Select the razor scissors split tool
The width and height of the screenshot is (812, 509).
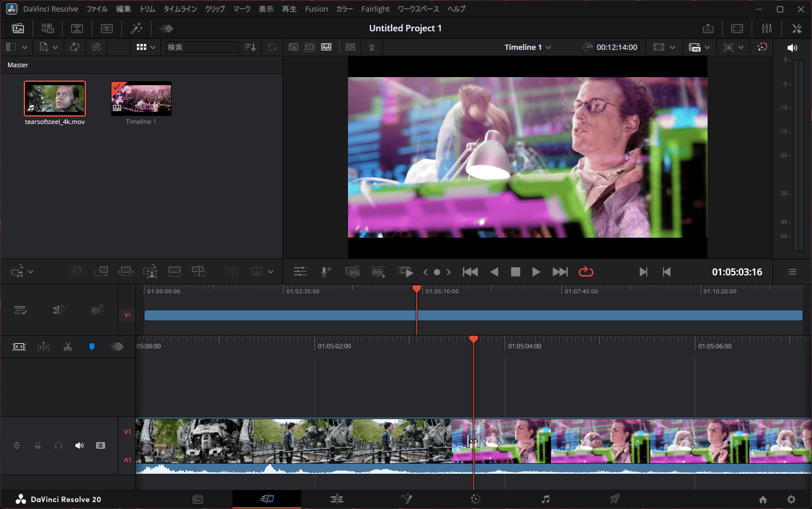(x=68, y=347)
